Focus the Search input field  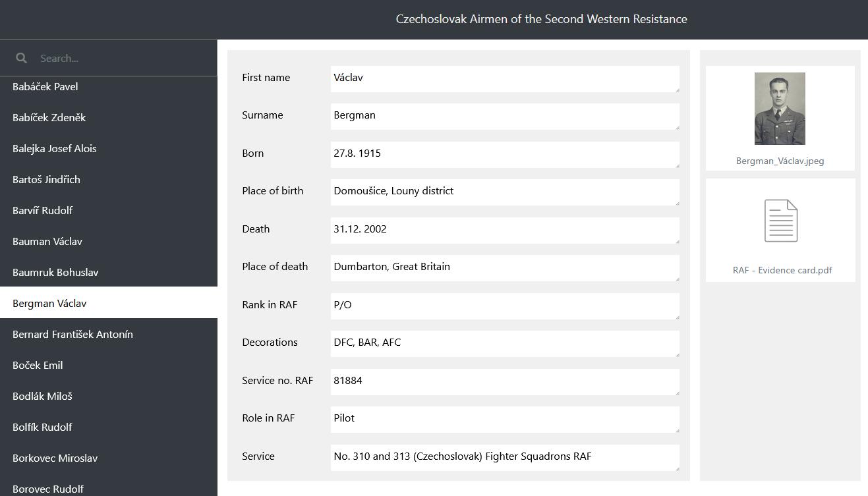click(x=125, y=58)
